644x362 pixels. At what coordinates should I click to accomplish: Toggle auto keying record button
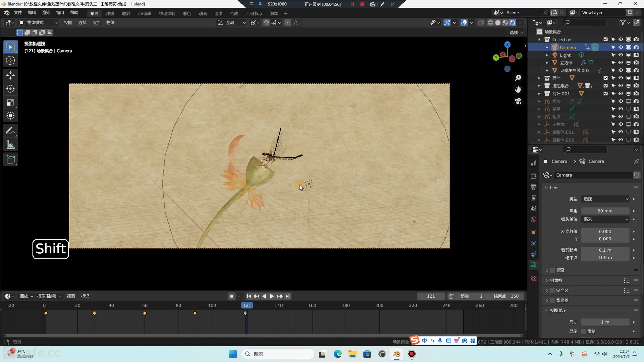coord(232,296)
